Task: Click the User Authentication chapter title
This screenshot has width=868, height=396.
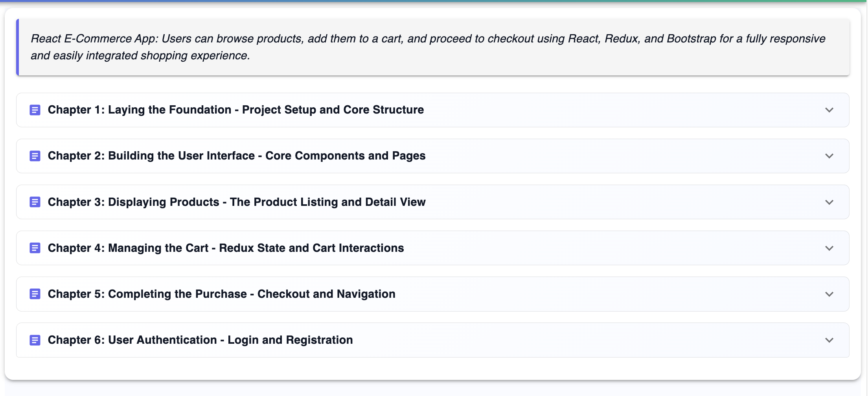Action: click(200, 340)
